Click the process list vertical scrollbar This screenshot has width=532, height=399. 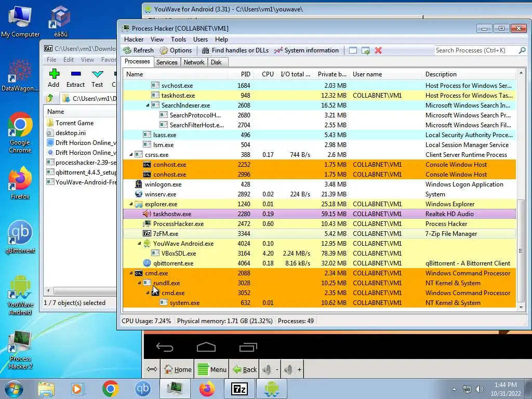[521, 251]
